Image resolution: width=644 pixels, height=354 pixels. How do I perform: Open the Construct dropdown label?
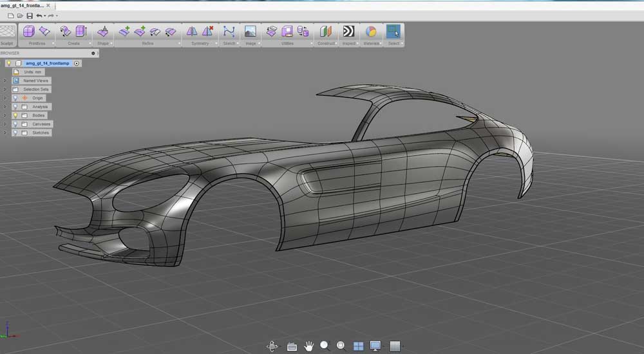327,43
